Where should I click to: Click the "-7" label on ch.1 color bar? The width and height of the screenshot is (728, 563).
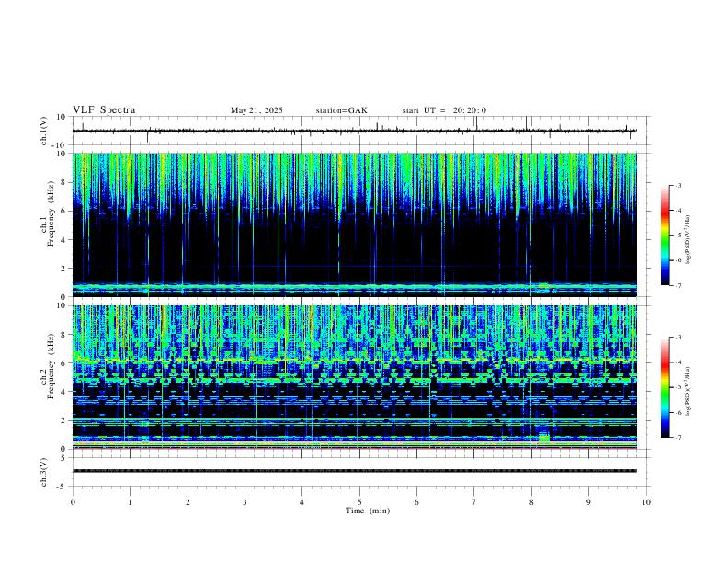tap(677, 285)
